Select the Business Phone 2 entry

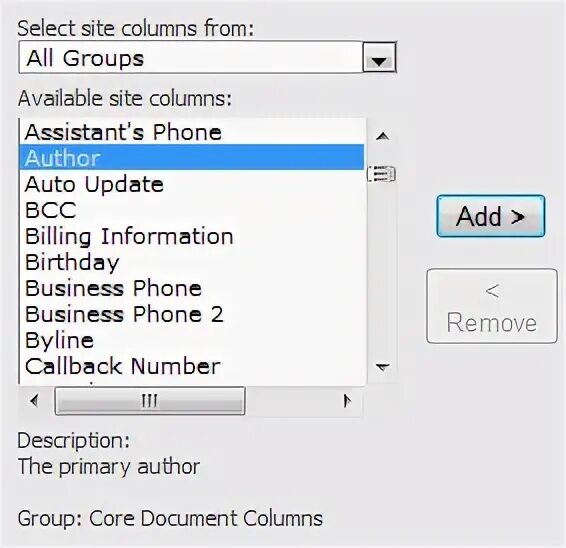tap(192, 314)
